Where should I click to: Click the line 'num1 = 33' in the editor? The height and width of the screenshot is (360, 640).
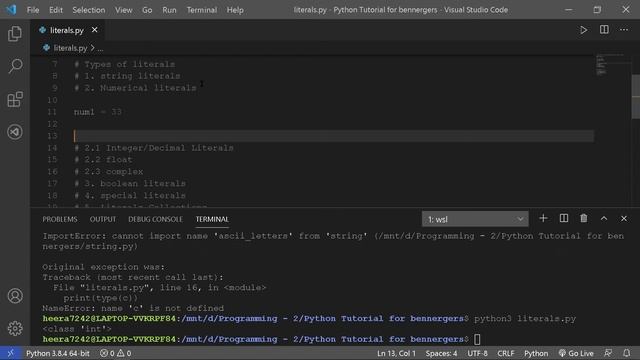coord(98,112)
